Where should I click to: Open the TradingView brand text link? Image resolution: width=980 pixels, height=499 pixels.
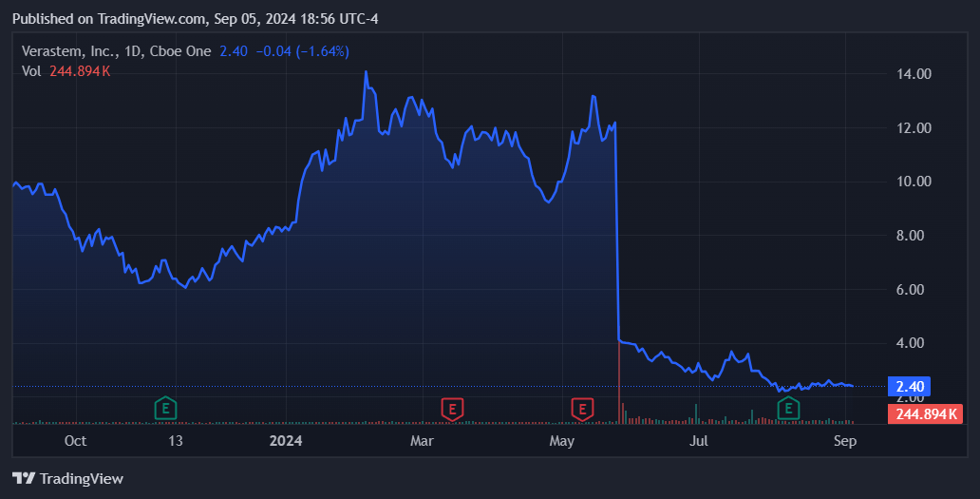(82, 478)
